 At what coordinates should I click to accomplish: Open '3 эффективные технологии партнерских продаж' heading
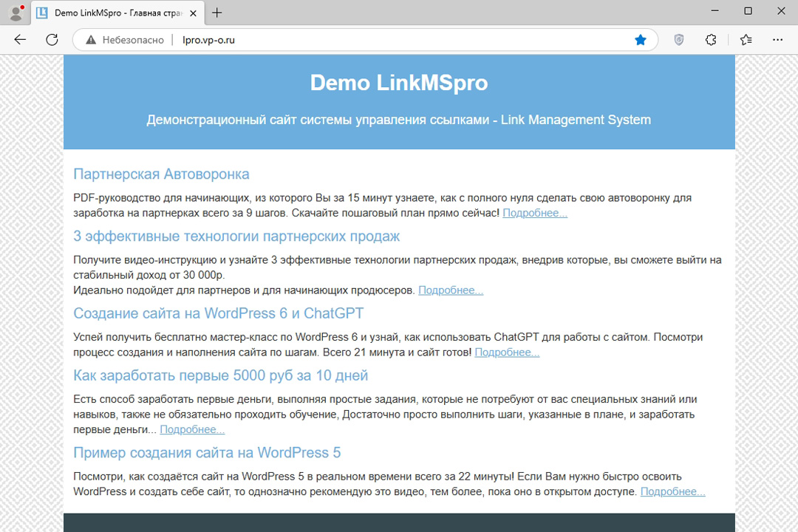[x=236, y=236]
